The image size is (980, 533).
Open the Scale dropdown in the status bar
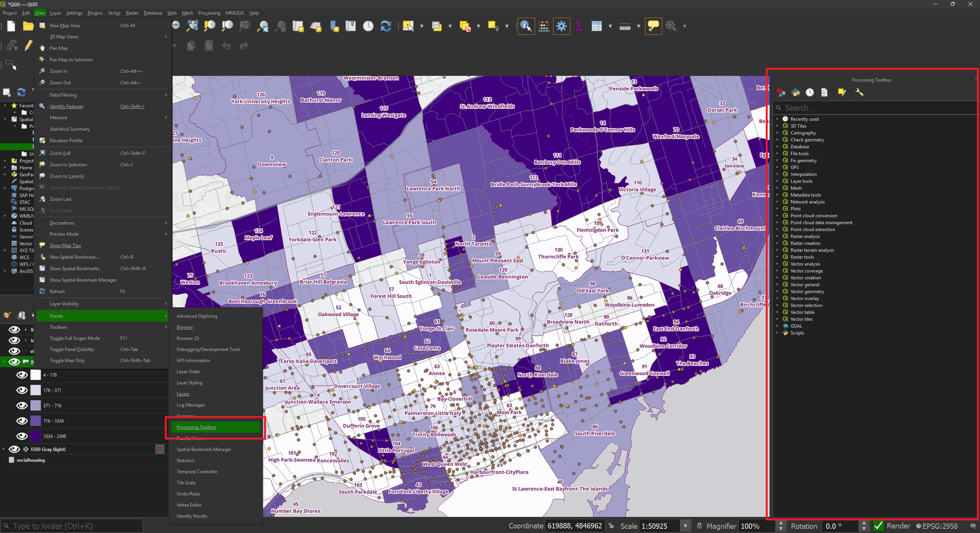pyautogui.click(x=685, y=526)
